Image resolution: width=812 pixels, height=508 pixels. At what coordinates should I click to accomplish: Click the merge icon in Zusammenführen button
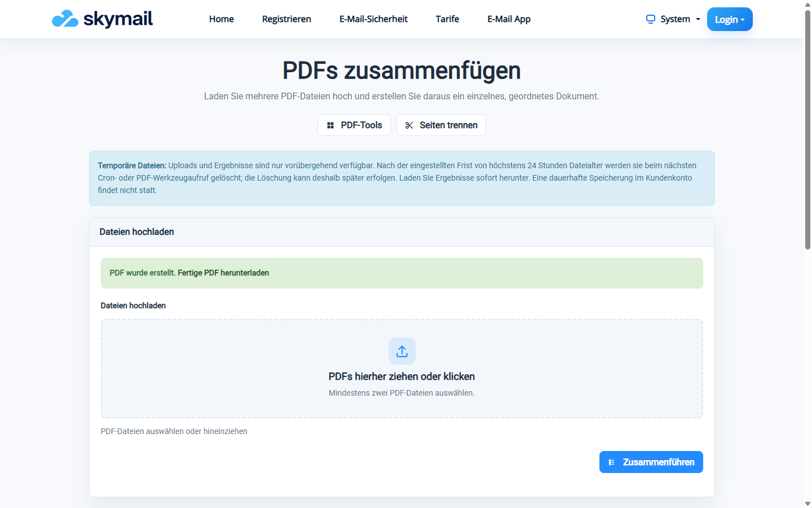tap(612, 462)
